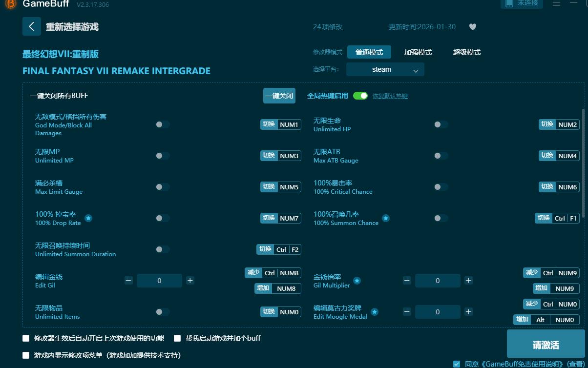Screen dimensions: 588x368
Task: Check the 帮我启动游戏并加个buff checkbox
Action: [178, 338]
